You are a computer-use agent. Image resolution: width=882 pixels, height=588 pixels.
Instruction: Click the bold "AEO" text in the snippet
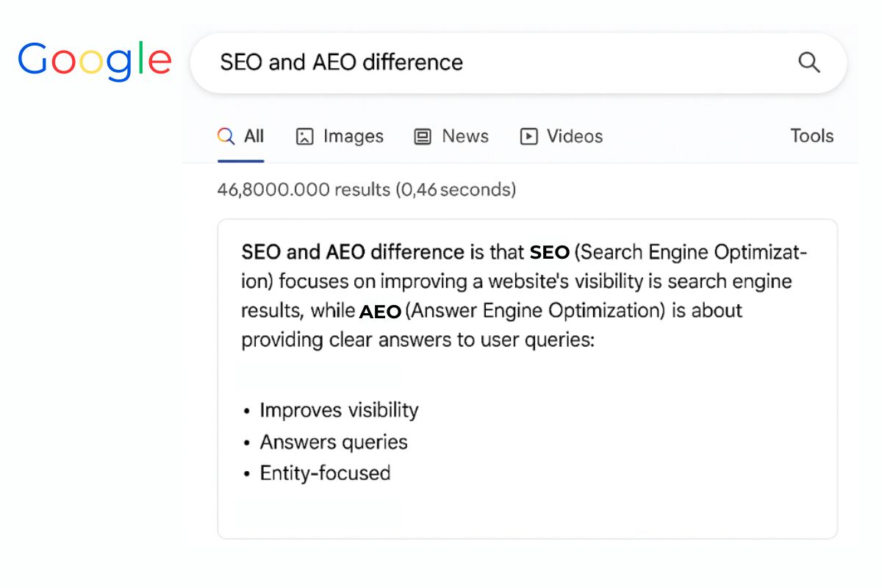coord(380,311)
